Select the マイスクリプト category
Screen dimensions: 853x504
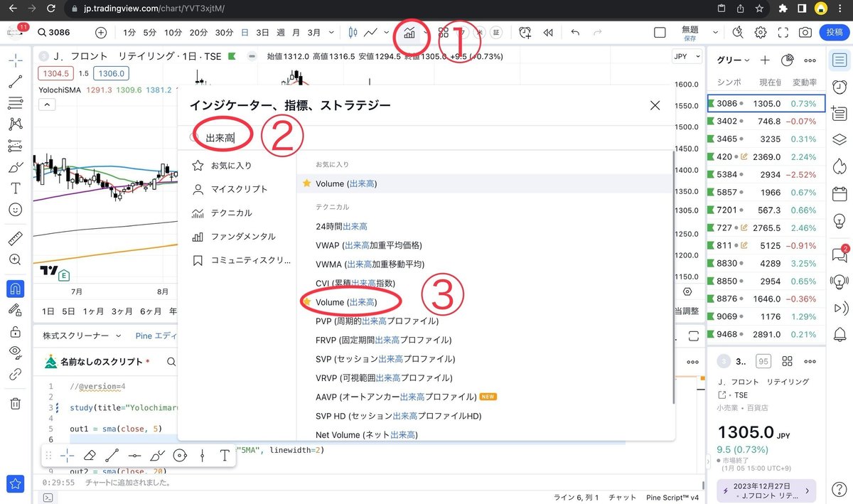tap(237, 189)
